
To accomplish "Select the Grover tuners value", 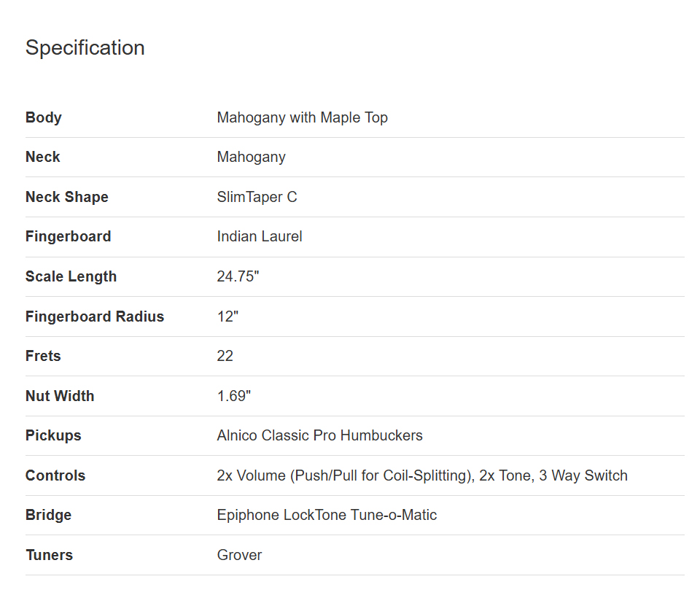I will [239, 555].
